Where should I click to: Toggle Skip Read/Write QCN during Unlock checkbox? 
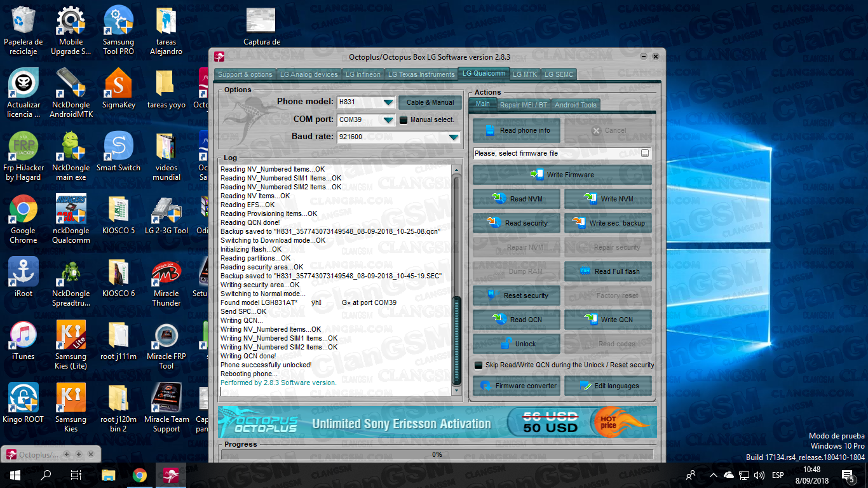coord(478,365)
